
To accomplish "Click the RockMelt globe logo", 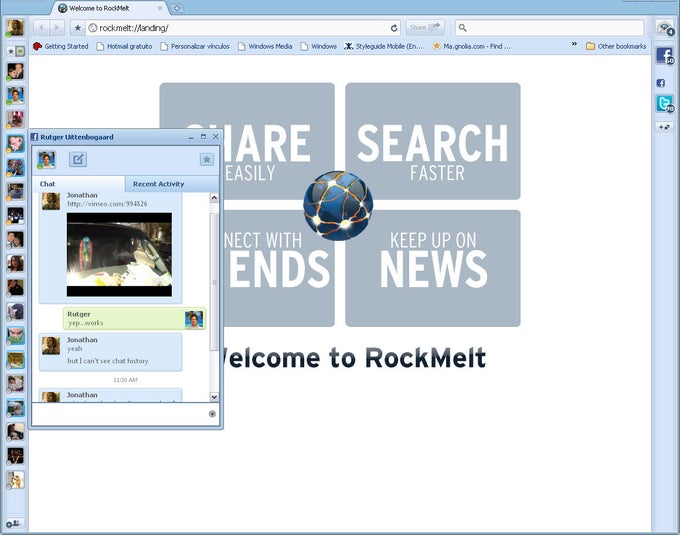I will (338, 206).
